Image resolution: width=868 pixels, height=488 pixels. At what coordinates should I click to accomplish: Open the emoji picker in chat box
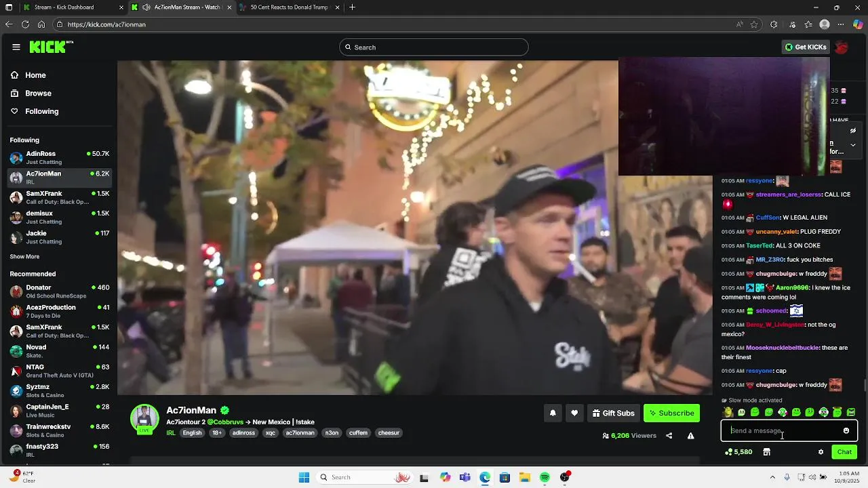pyautogui.click(x=846, y=430)
